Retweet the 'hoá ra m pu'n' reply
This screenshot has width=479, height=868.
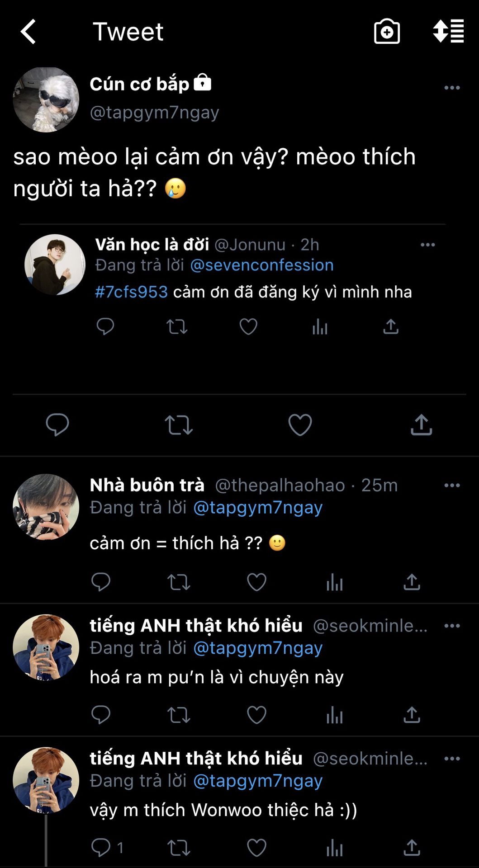(179, 715)
